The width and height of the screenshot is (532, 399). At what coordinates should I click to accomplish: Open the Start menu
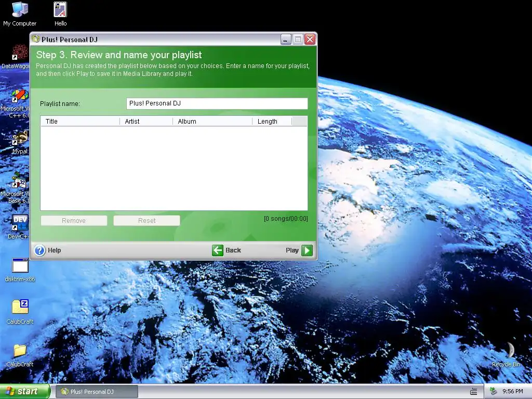pyautogui.click(x=25, y=391)
